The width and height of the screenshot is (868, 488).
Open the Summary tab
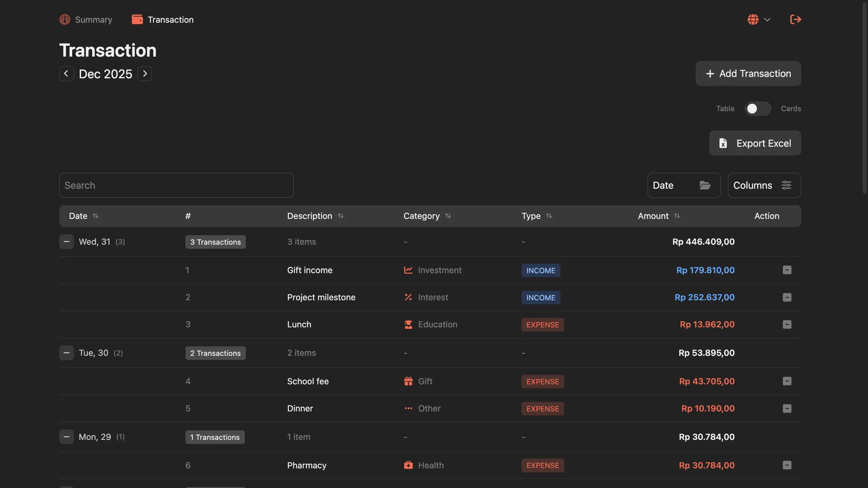tap(86, 20)
